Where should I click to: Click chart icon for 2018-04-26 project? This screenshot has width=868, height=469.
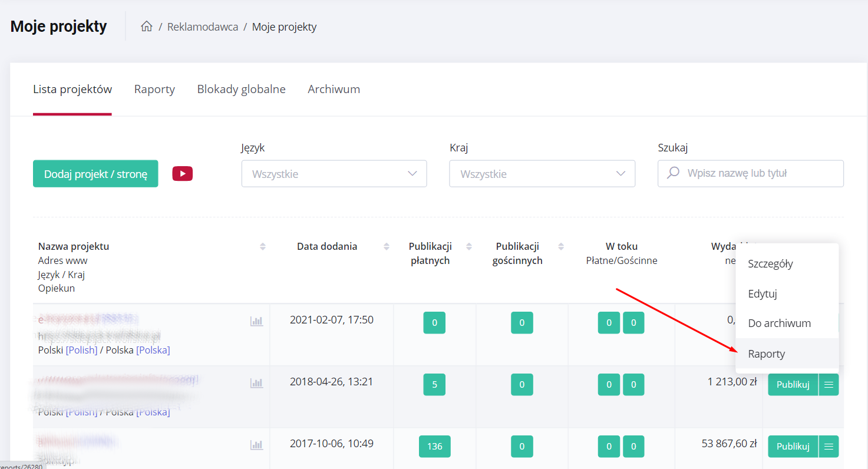pos(256,383)
